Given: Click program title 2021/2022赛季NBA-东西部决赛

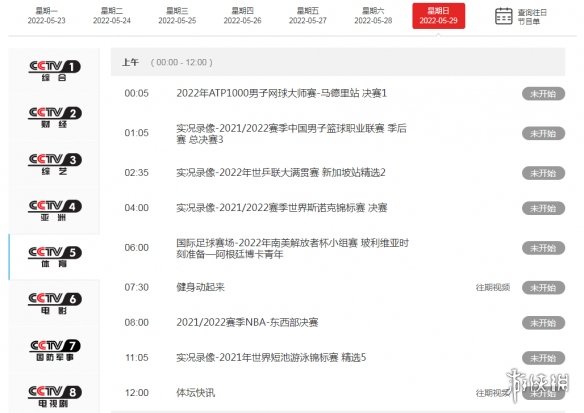Looking at the screenshot, I should (x=247, y=322).
